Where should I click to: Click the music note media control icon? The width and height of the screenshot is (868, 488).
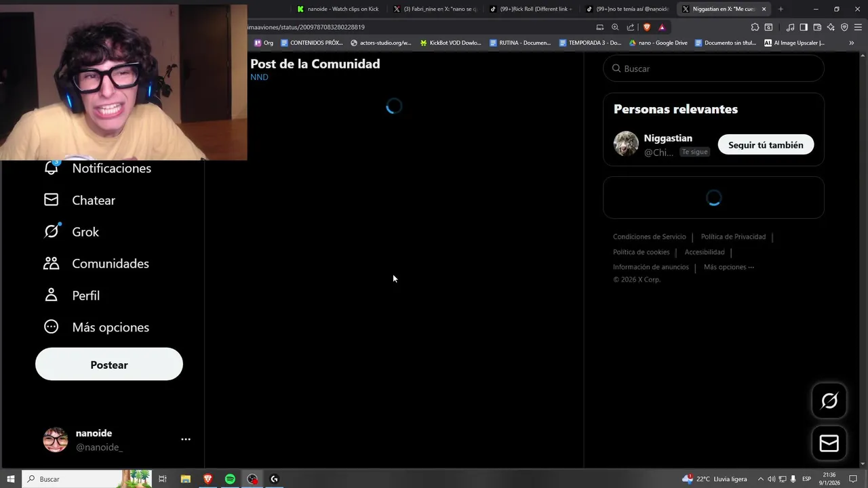pos(790,27)
